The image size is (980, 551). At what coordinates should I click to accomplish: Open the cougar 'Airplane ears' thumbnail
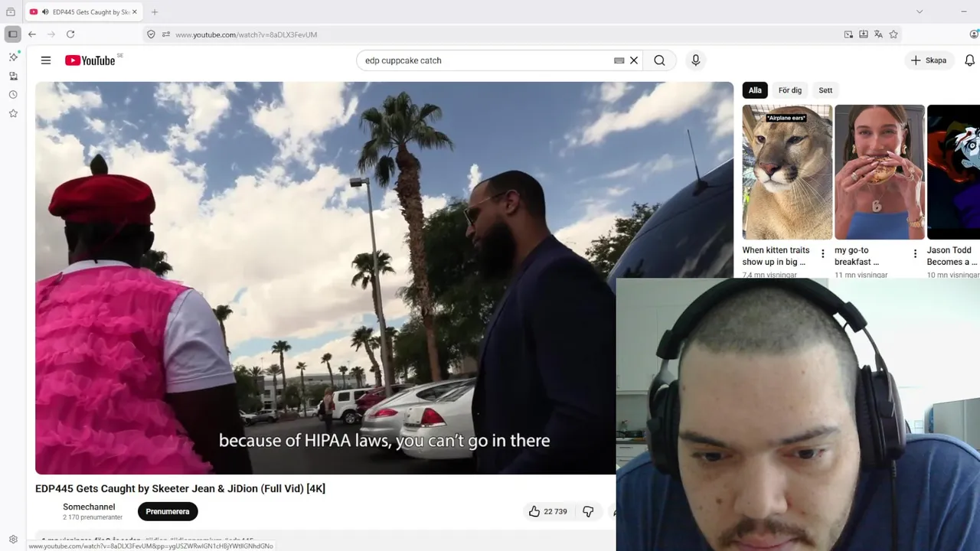[787, 172]
